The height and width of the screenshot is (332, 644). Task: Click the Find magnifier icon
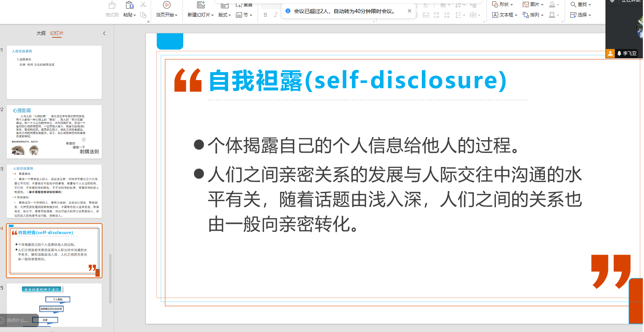click(x=573, y=4)
